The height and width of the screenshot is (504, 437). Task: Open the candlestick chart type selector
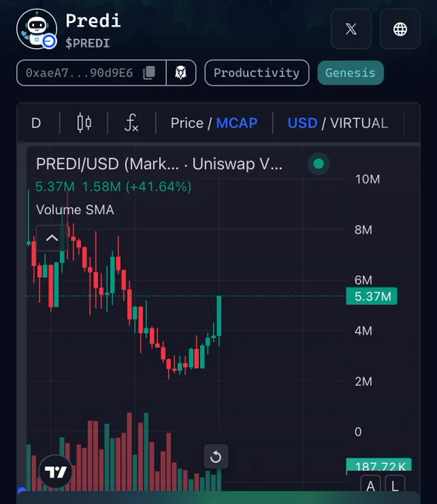point(84,123)
